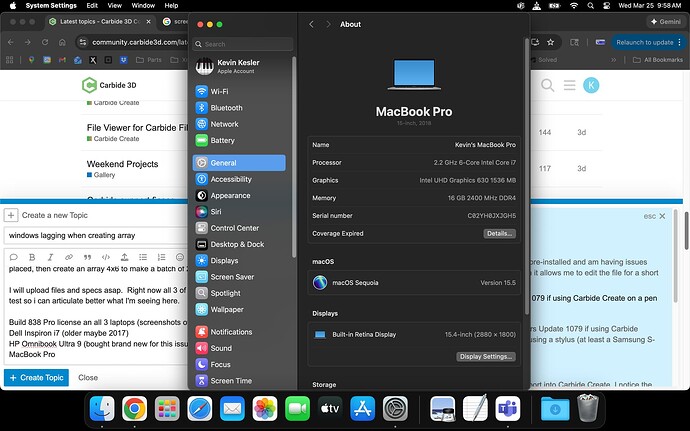Click the Gemini button in Chrome
Screen dimensions: 690x431
pos(665,22)
